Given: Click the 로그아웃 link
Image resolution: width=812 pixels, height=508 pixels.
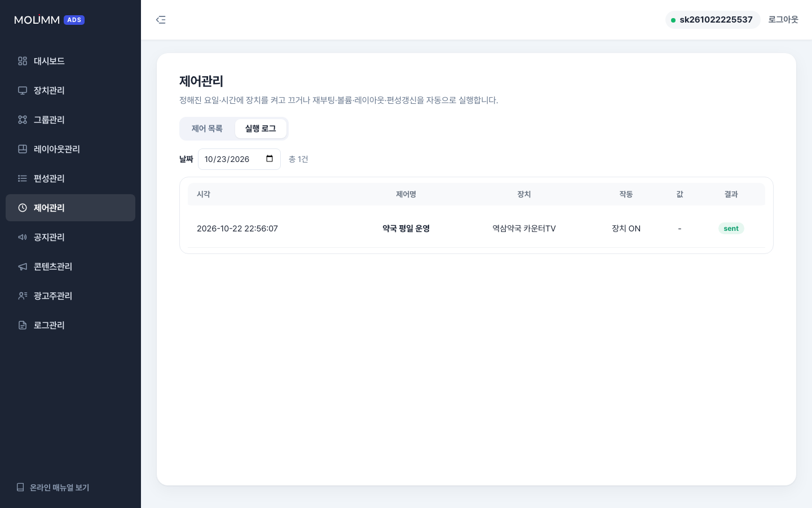Looking at the screenshot, I should coord(783,20).
